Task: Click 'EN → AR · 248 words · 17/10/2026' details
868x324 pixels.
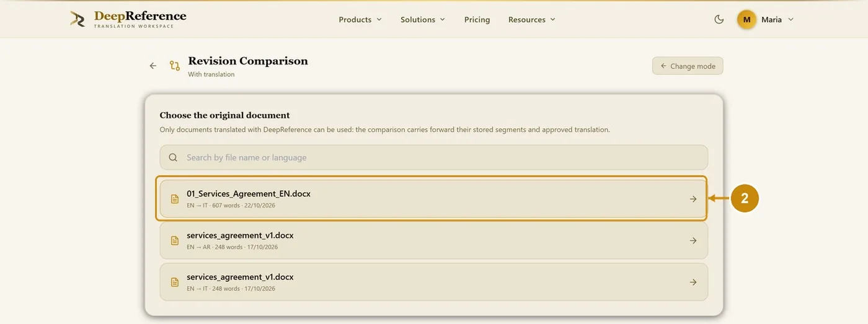Action: [232, 247]
